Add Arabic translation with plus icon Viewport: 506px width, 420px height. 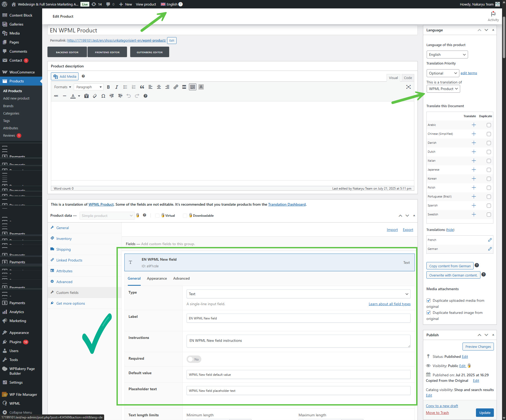(x=474, y=125)
